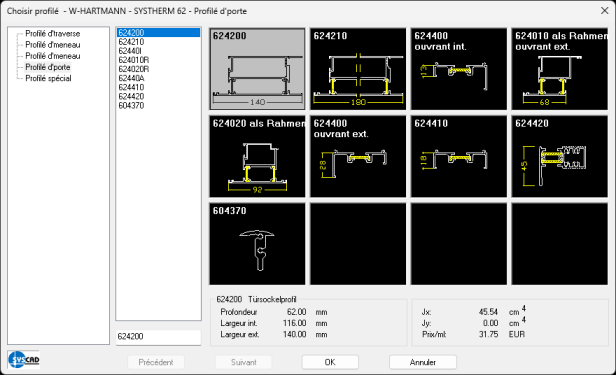Select 624200 in the profile list
This screenshot has width=616, height=375.
158,33
